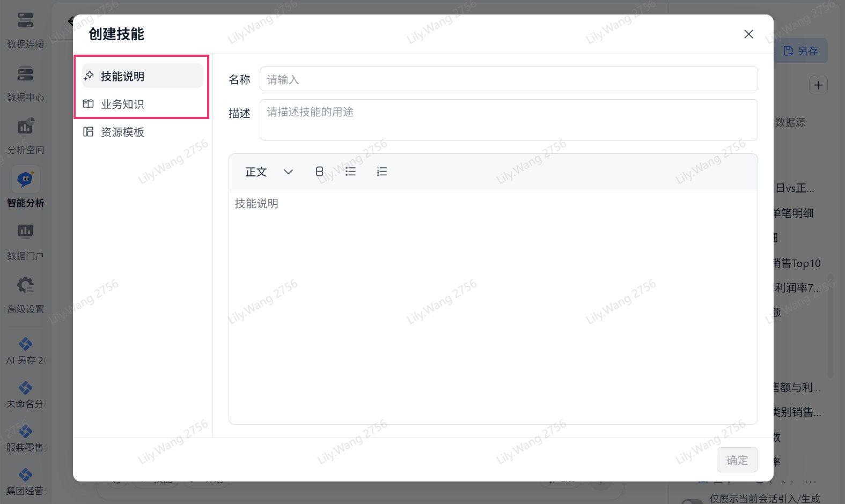The image size is (845, 504).
Task: Go to 分析空间 in the sidebar
Action: 25,135
